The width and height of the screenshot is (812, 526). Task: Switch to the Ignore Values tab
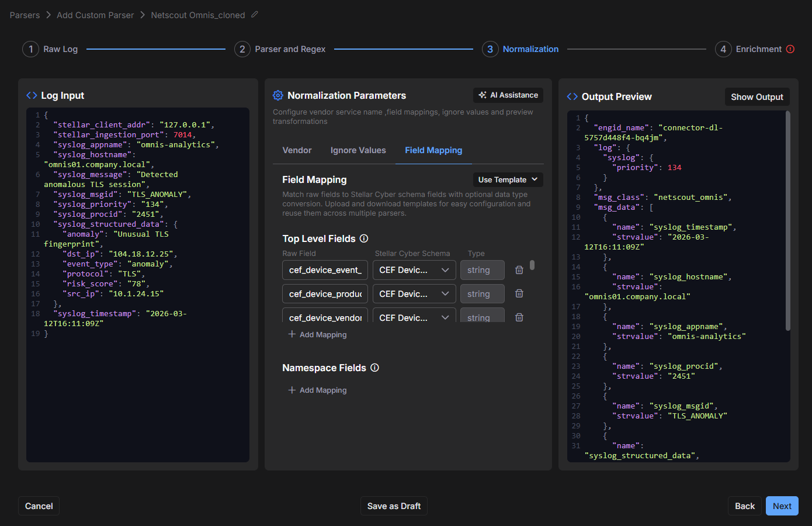click(358, 150)
